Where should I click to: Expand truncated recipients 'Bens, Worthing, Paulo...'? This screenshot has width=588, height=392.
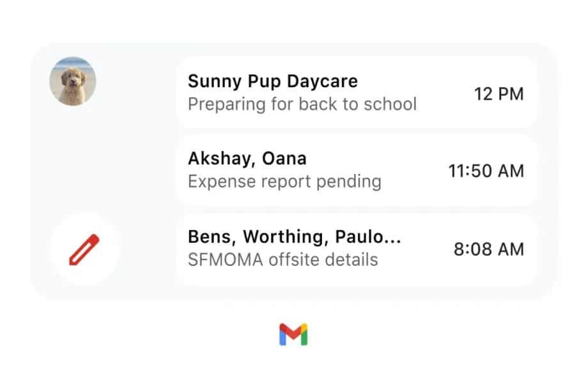coord(294,236)
